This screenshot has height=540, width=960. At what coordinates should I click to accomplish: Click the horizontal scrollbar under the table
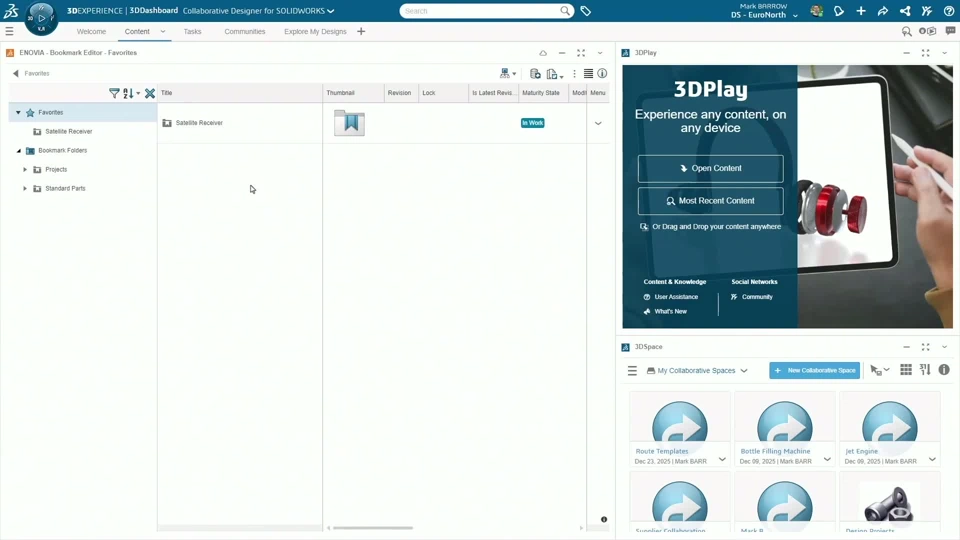372,528
